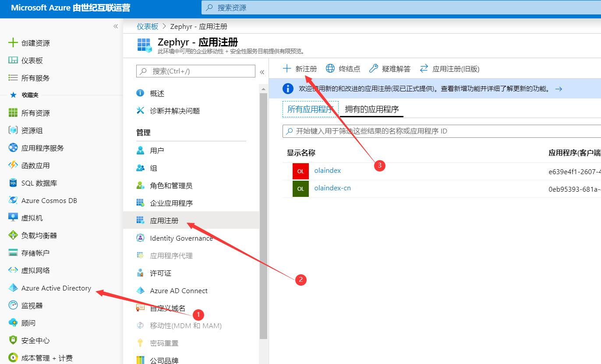Click the information icon in the welcome banner
601x364 pixels.
tap(288, 89)
